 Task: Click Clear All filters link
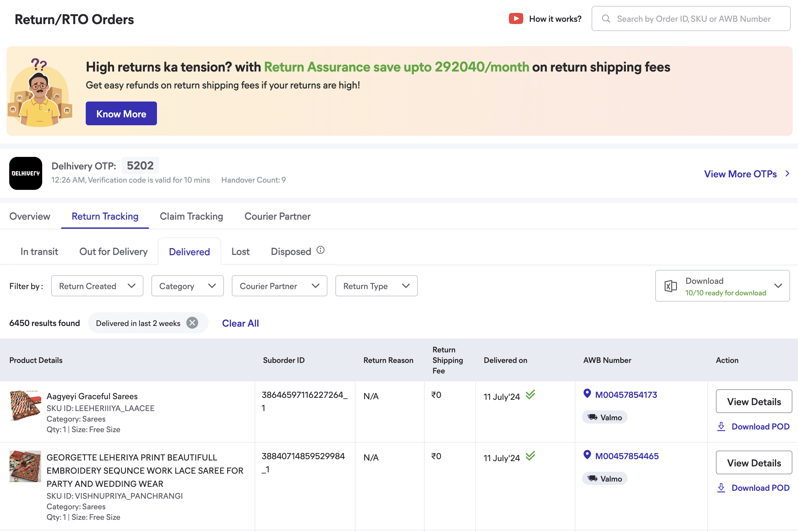coord(240,323)
